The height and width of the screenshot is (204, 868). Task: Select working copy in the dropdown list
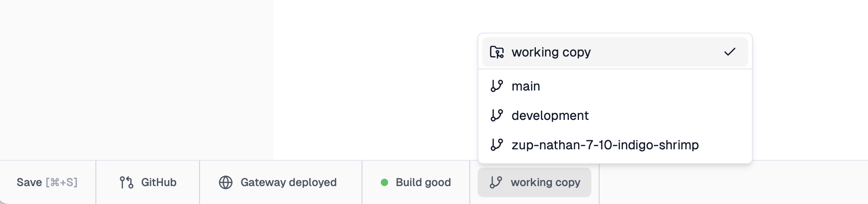615,52
